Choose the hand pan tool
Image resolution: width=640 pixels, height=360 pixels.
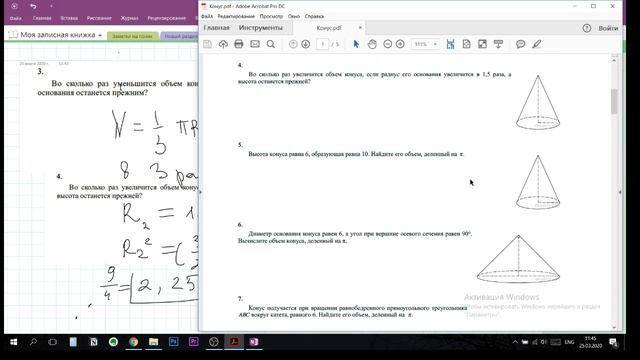tap(372, 44)
